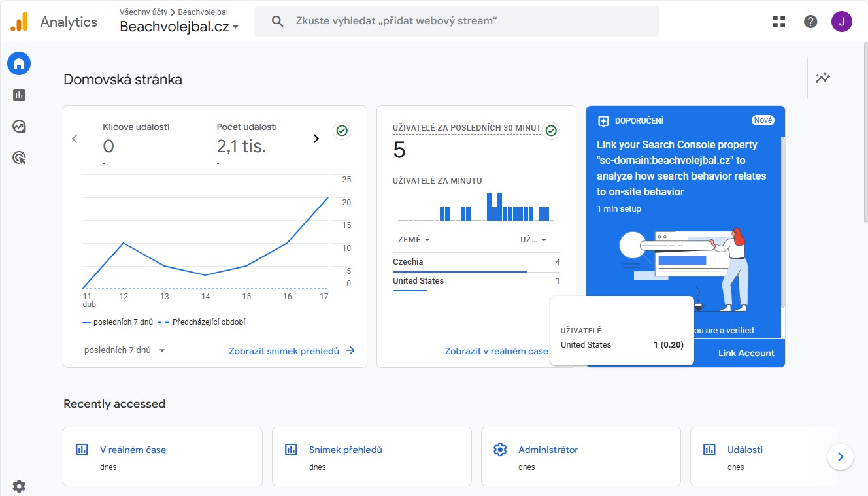Open the V reálném čase card

(x=163, y=457)
